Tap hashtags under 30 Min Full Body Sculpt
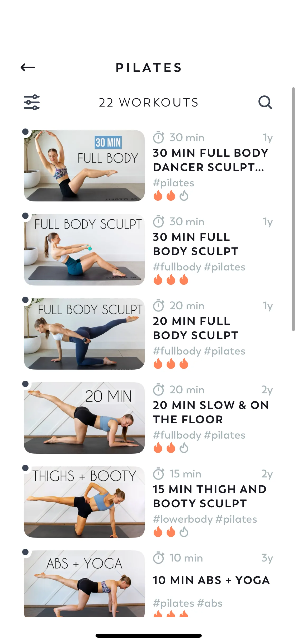Viewport: 297px width, 644px height. [x=199, y=267]
